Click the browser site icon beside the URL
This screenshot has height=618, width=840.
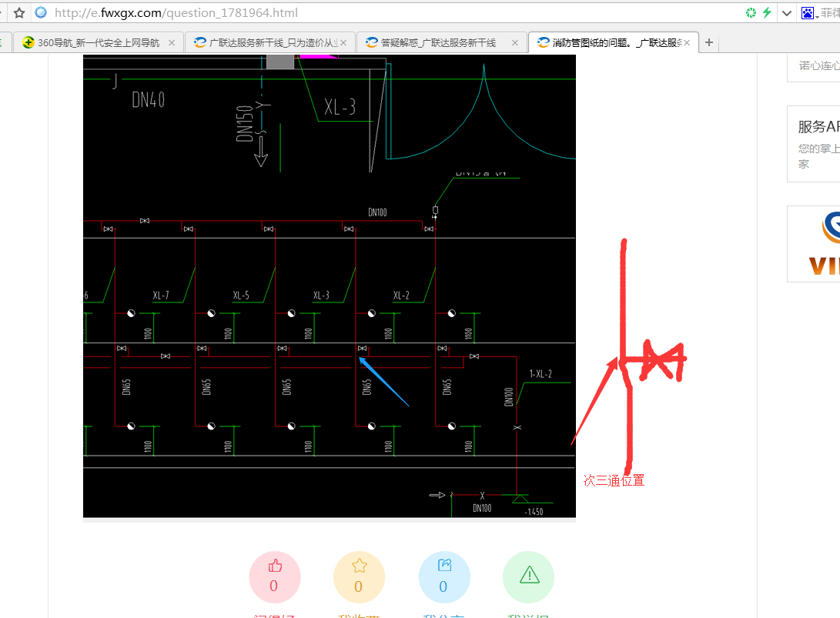tap(41, 13)
